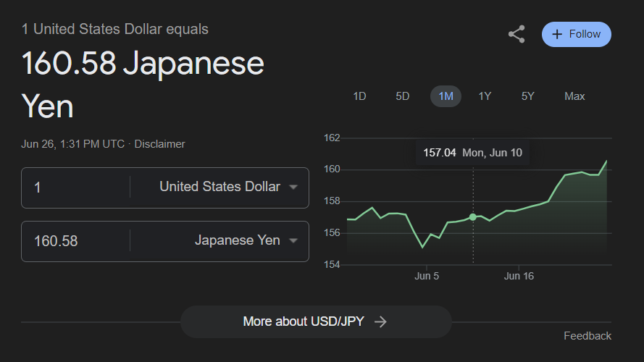Viewport: 644px width, 362px height.
Task: Click the green data point on chart
Action: 473,217
